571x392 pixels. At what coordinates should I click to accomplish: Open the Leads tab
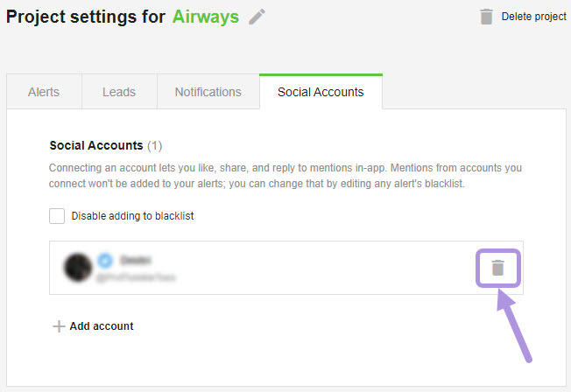(x=119, y=92)
